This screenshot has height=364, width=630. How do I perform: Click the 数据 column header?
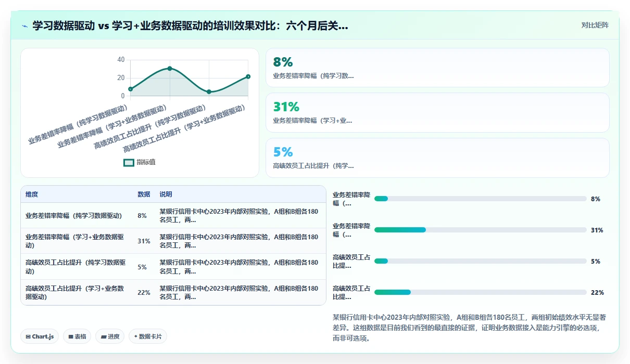[144, 194]
